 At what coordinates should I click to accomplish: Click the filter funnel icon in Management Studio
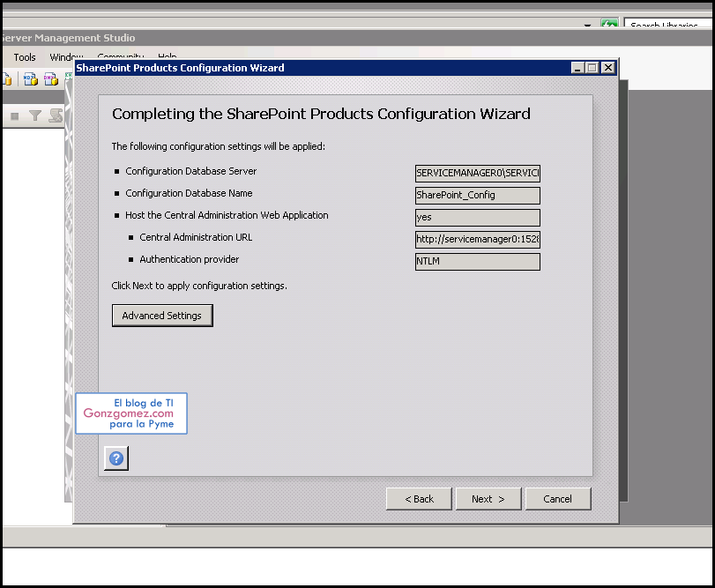click(x=35, y=115)
